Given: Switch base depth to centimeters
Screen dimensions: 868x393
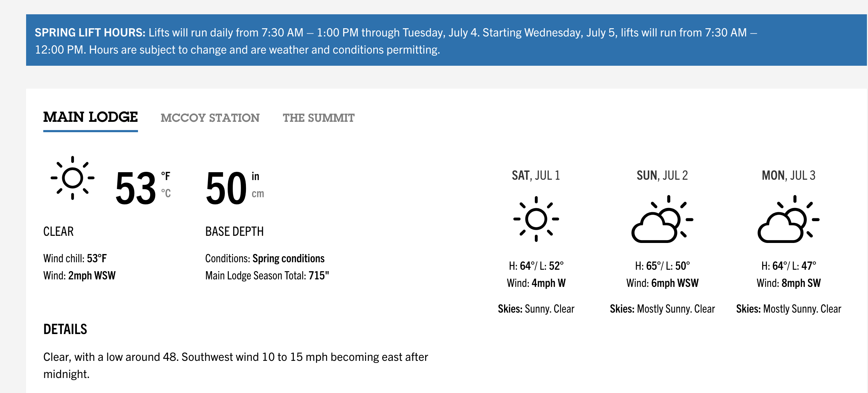Looking at the screenshot, I should (258, 194).
